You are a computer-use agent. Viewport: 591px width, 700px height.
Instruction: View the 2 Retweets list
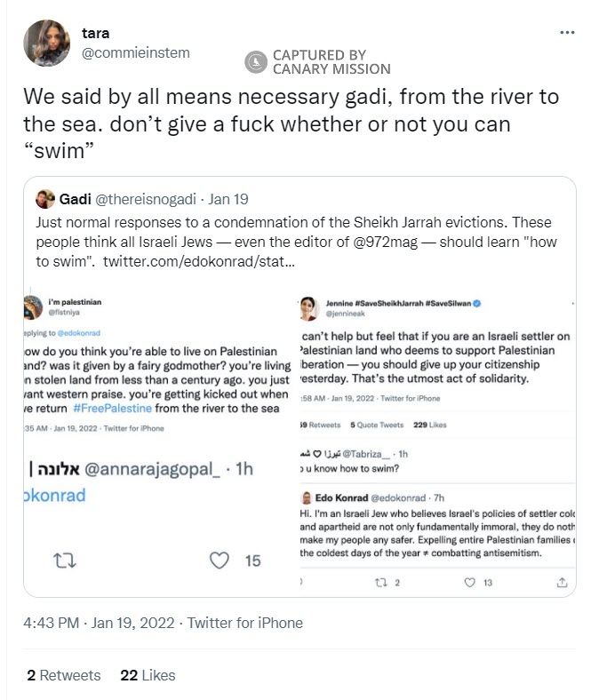pyautogui.click(x=63, y=675)
